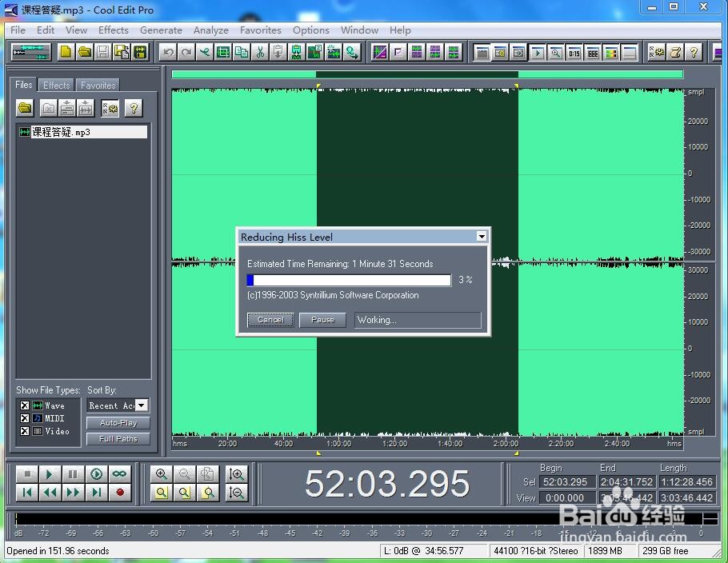728x563 pixels.
Task: Switch to the Effects tab in side panel
Action: (x=56, y=85)
